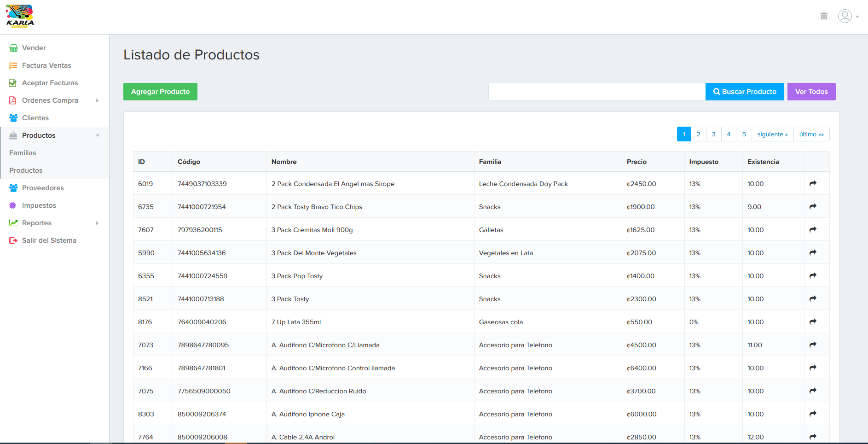
Task: Click the KARLA logo
Action: point(20,16)
